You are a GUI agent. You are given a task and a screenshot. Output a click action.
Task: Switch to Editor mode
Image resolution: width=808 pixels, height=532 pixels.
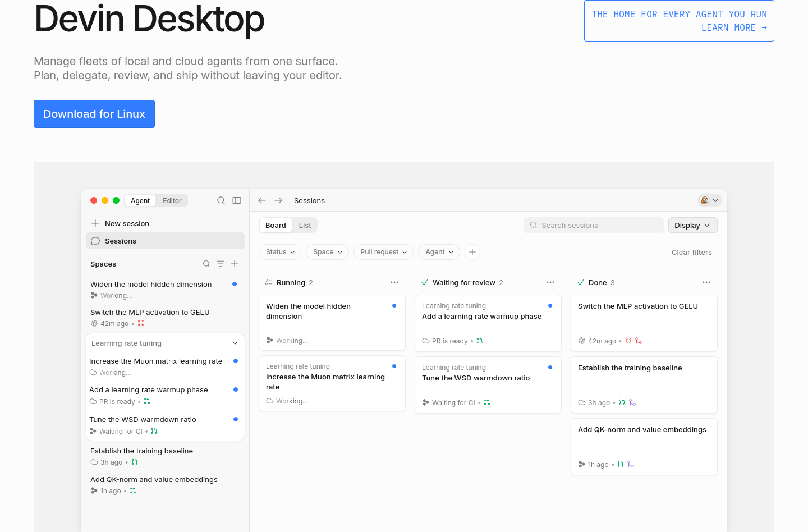click(x=172, y=200)
